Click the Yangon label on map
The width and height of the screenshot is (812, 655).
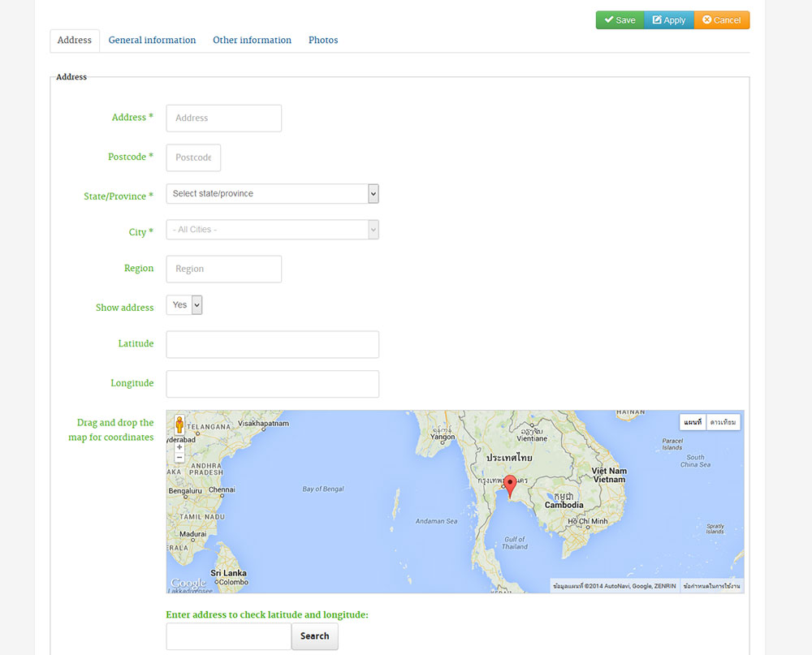point(443,437)
